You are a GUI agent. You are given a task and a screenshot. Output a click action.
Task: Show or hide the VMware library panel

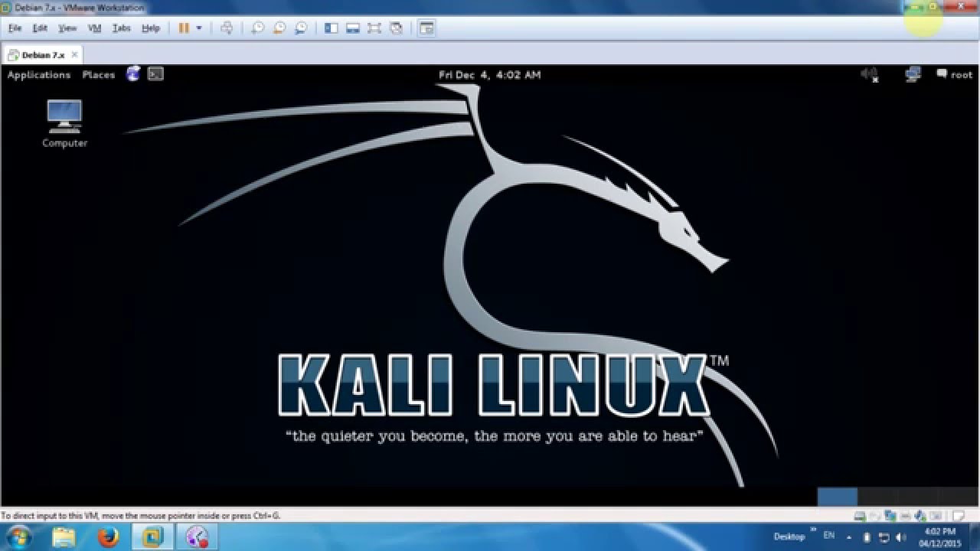pos(332,28)
